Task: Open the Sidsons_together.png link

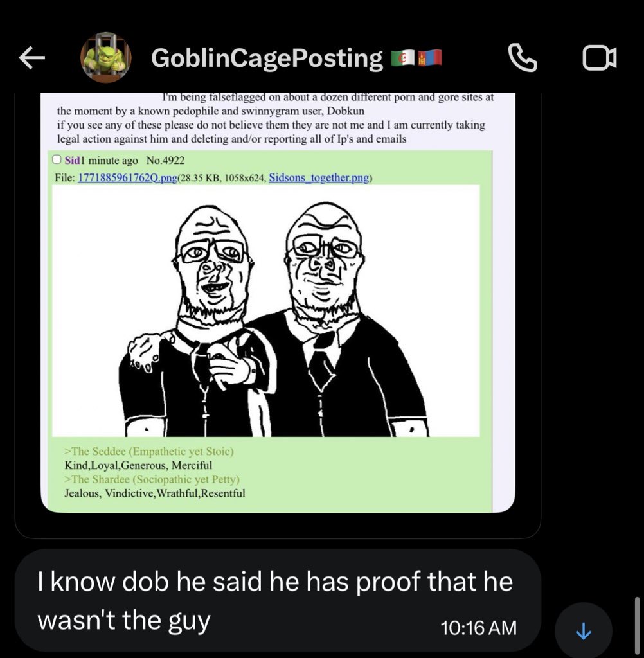Action: tap(319, 177)
